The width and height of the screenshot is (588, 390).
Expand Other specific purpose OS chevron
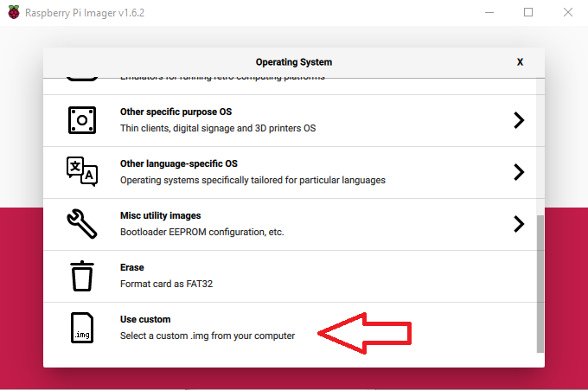pos(519,120)
